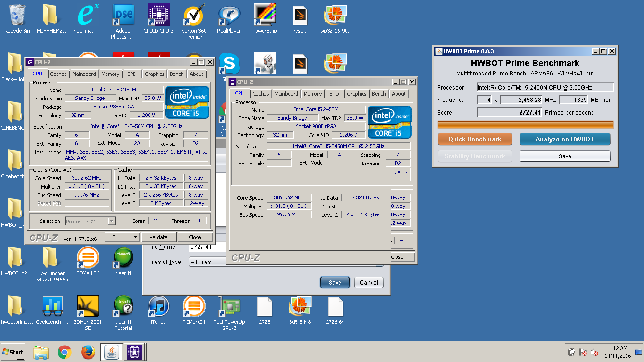Click the HWBOT Processor name field

(x=545, y=87)
